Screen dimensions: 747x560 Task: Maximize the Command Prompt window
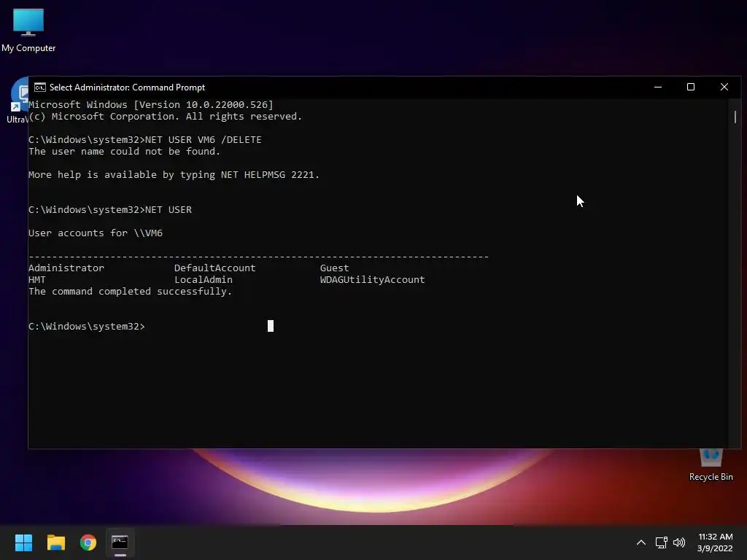(691, 87)
